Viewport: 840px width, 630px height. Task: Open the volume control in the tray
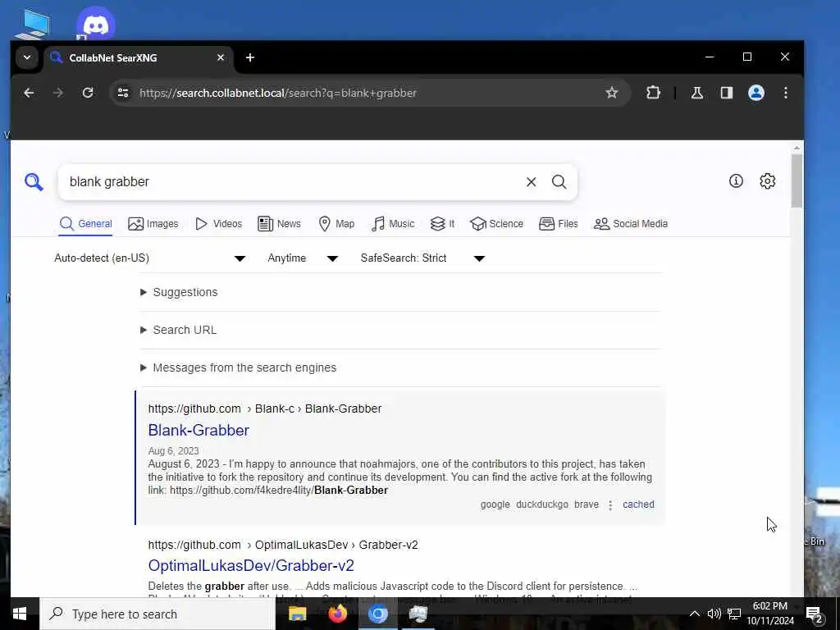(x=714, y=614)
